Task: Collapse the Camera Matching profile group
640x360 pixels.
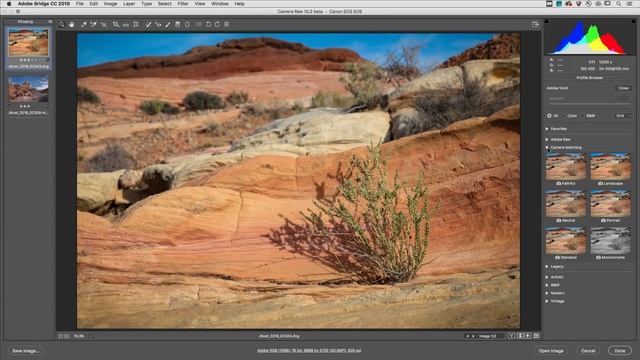Action: pyautogui.click(x=547, y=148)
